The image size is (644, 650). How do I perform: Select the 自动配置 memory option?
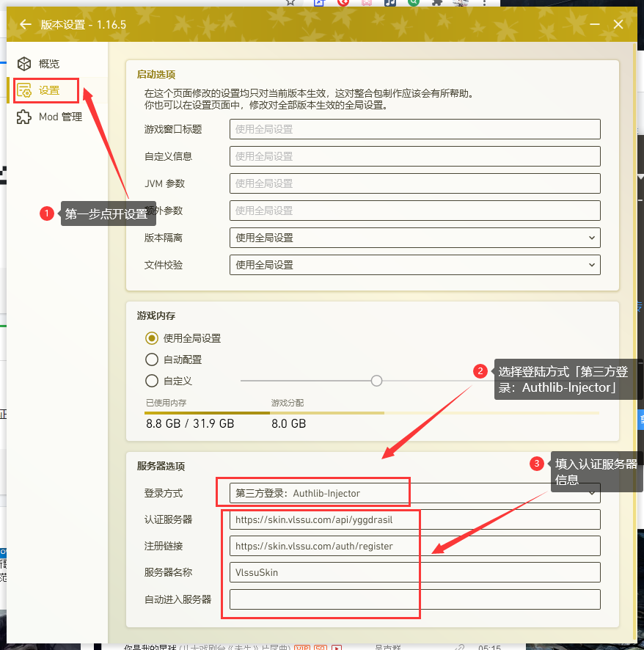(152, 359)
